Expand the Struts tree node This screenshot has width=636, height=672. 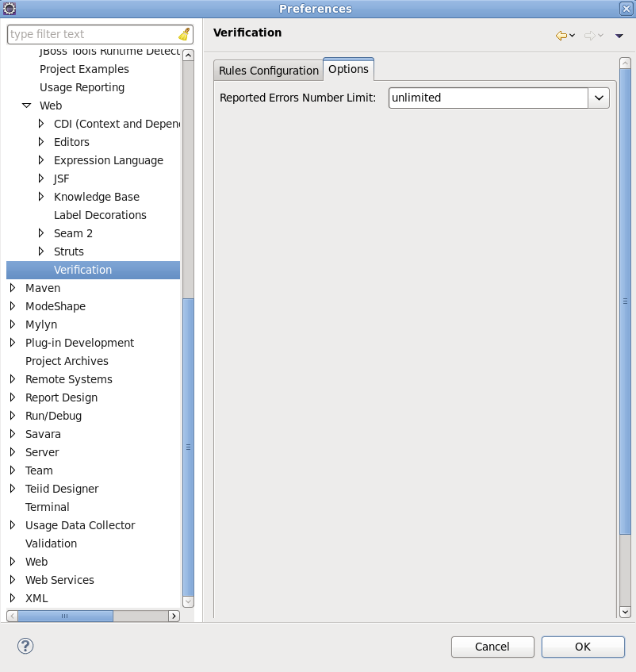coord(41,252)
